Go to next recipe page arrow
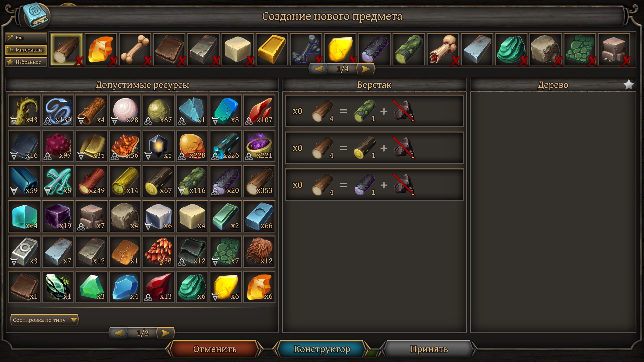This screenshot has width=644, height=362. tap(366, 69)
